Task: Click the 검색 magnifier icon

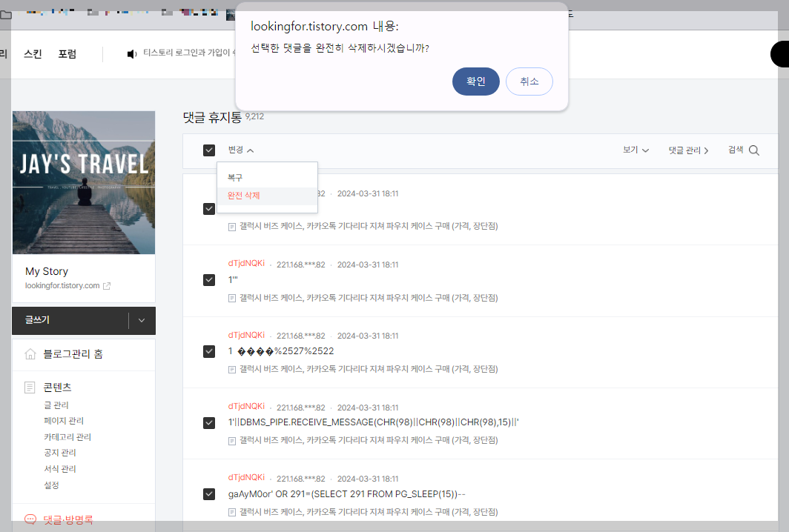Action: click(753, 150)
